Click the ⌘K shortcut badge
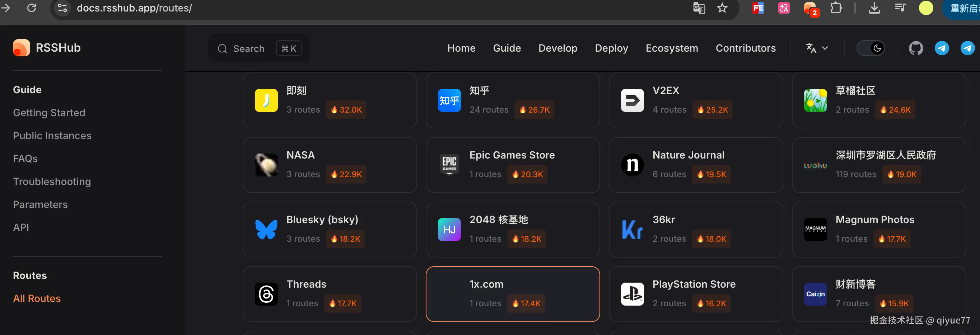The height and width of the screenshot is (335, 980). [289, 48]
